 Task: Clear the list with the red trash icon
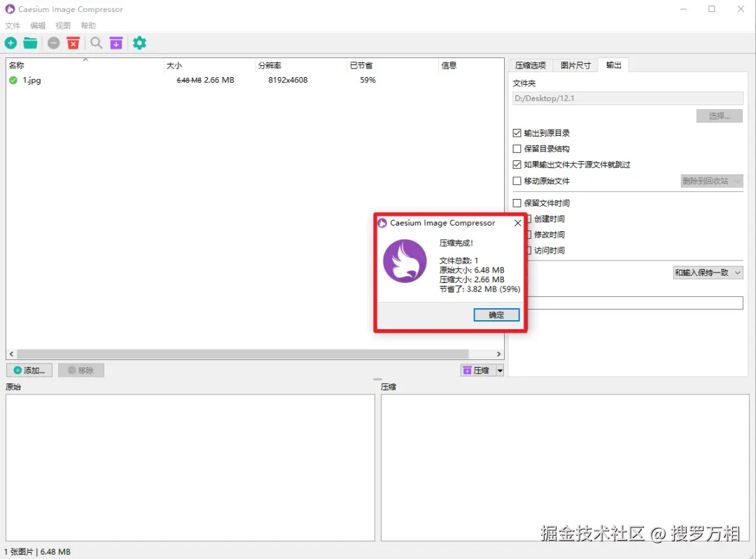[73, 43]
